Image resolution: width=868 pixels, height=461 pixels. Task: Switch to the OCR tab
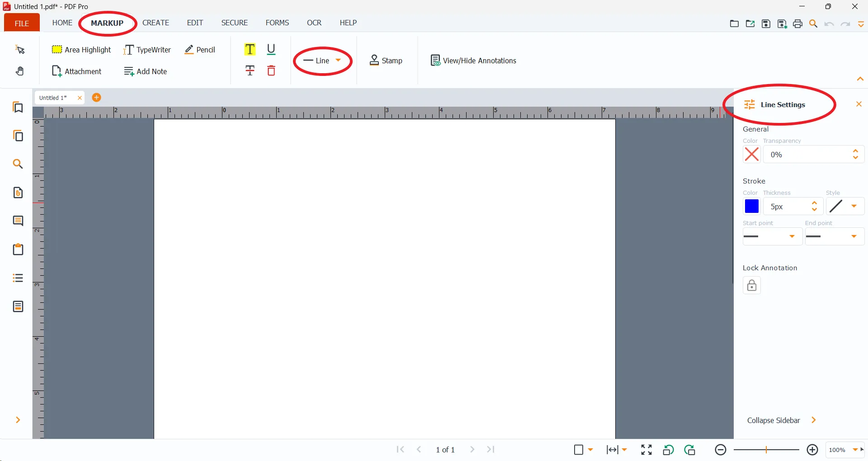tap(314, 23)
